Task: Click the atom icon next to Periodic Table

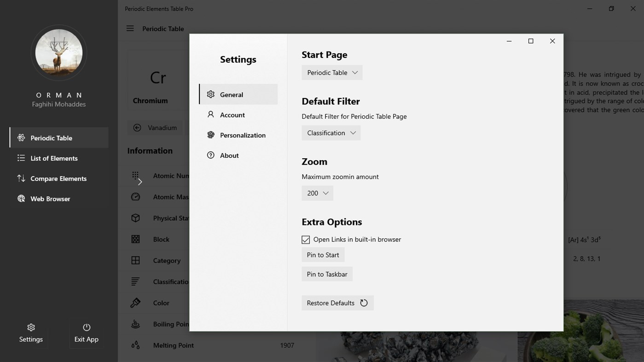Action: pos(21,138)
